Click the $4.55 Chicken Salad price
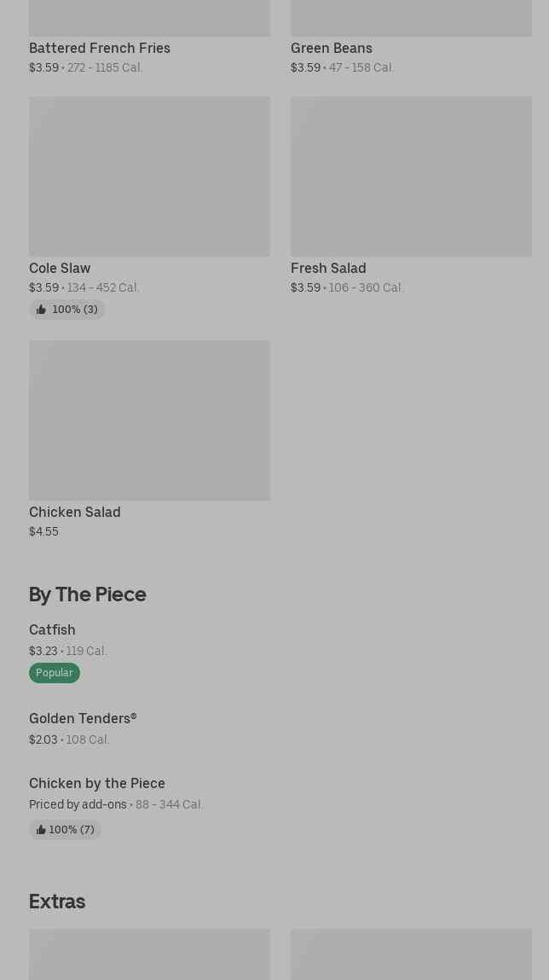Viewport: 549px width, 980px height. click(43, 531)
